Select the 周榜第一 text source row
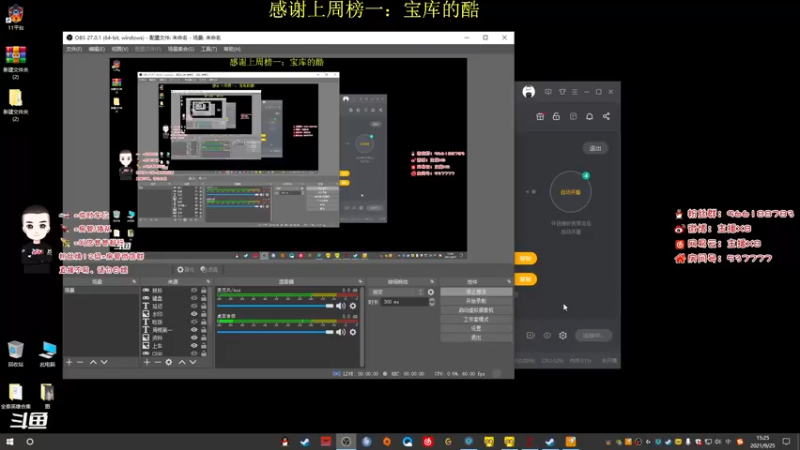Image resolution: width=800 pixels, height=450 pixels. pos(175,330)
